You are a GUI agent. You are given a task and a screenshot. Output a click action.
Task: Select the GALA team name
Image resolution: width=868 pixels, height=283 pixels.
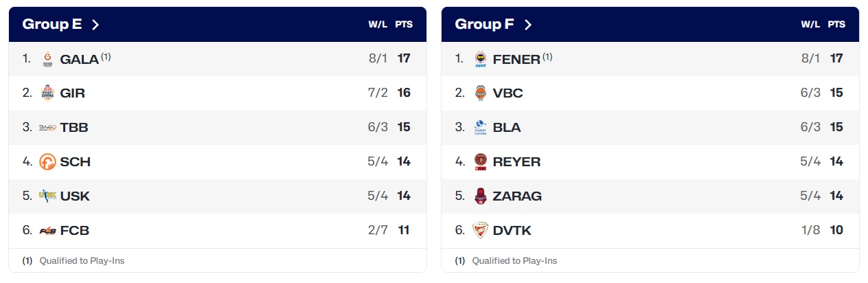[80, 60]
